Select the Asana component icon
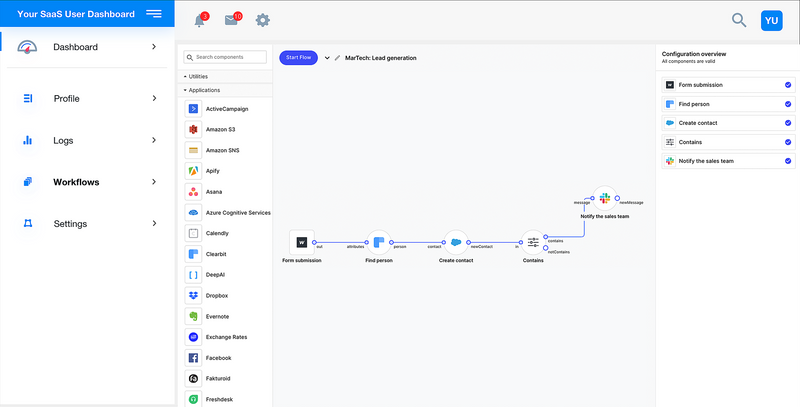Screen dimensions: 800x407 point(193,192)
